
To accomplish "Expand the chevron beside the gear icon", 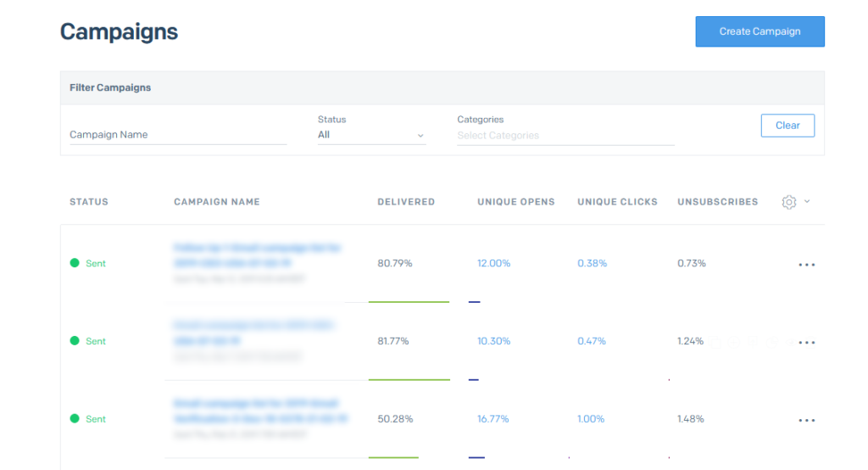I will tap(807, 201).
